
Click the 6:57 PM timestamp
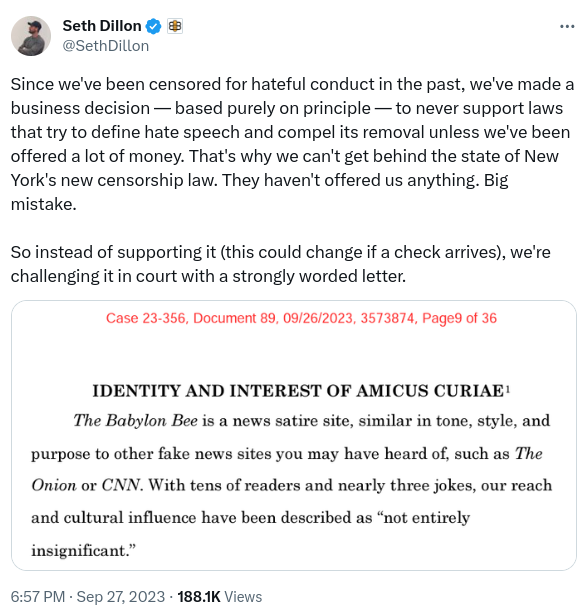click(x=38, y=597)
